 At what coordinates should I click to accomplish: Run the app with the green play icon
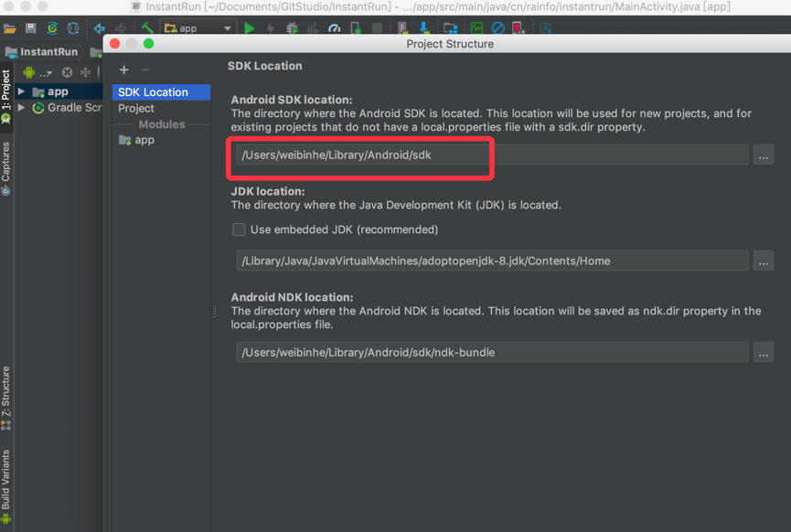pyautogui.click(x=250, y=28)
